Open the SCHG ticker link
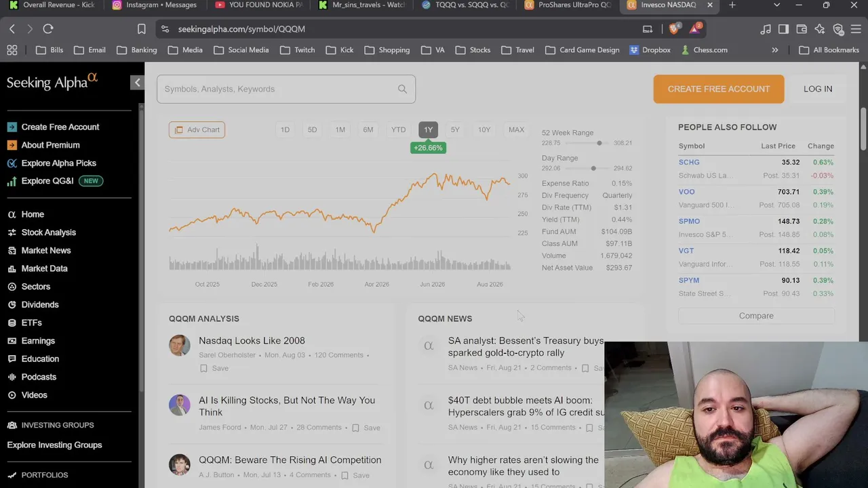Screen dimensions: 868x488 click(x=689, y=163)
